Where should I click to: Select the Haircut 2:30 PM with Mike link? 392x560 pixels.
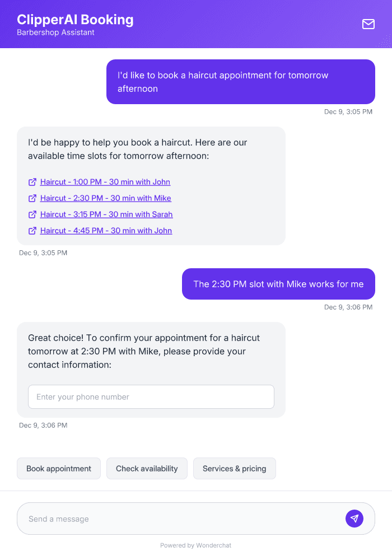tap(105, 198)
